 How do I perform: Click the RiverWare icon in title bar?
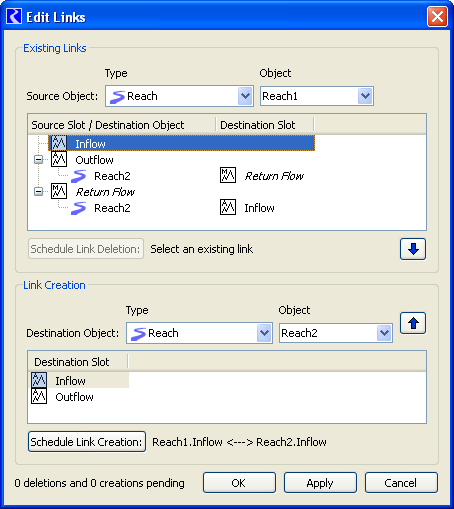(14, 16)
